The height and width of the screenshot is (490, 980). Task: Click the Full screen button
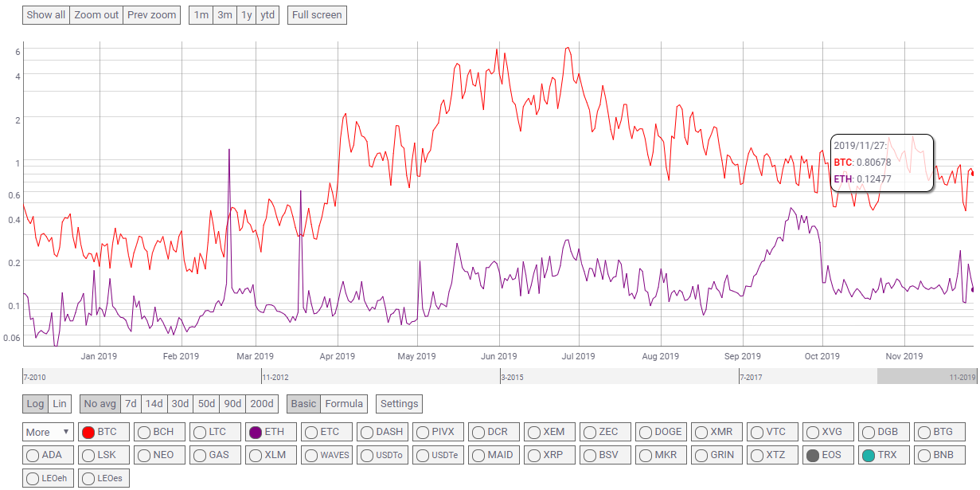[x=317, y=15]
